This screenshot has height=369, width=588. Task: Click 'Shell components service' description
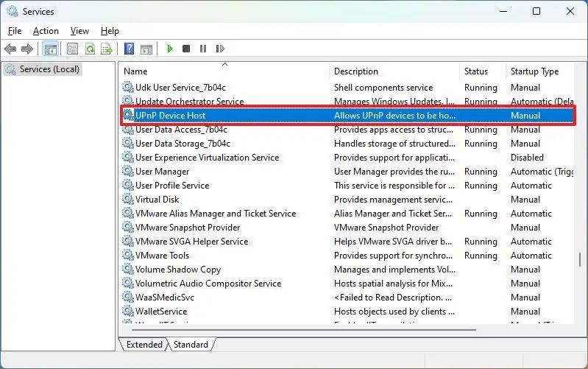point(383,88)
